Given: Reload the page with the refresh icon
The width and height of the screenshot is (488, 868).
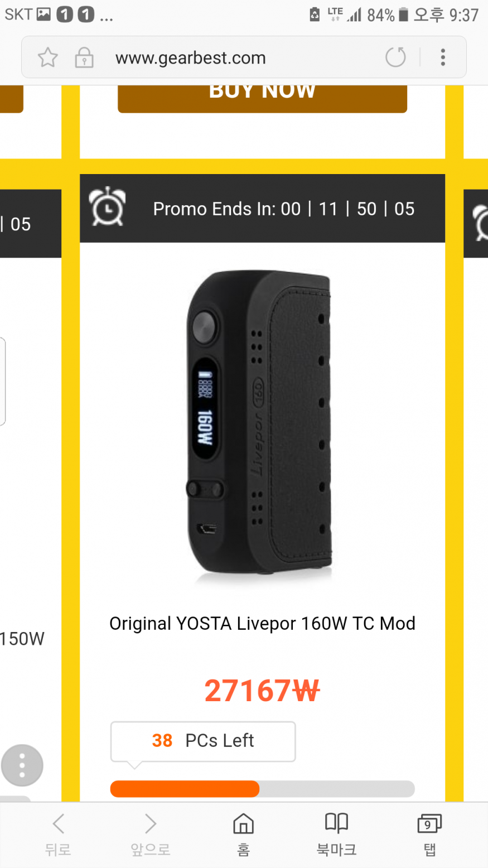Looking at the screenshot, I should pyautogui.click(x=395, y=57).
